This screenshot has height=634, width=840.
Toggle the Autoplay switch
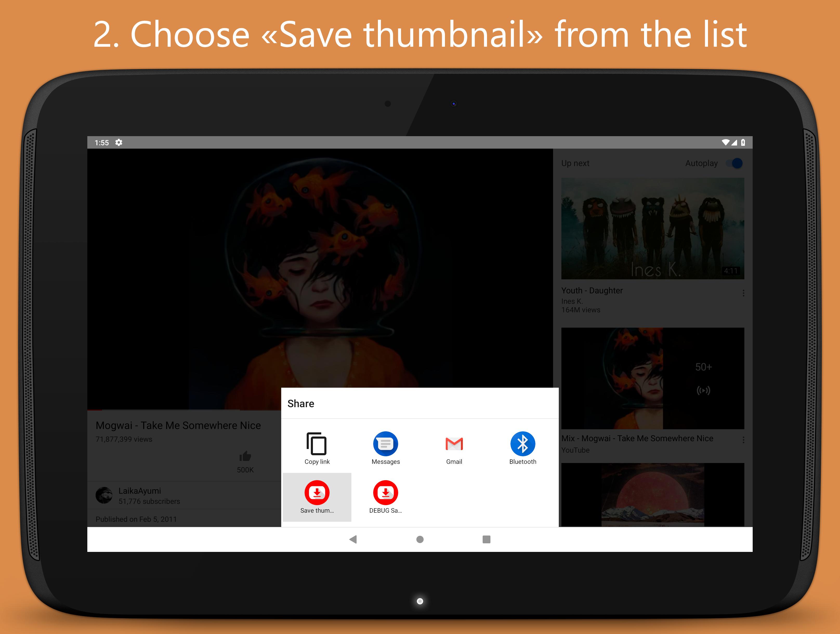[734, 163]
